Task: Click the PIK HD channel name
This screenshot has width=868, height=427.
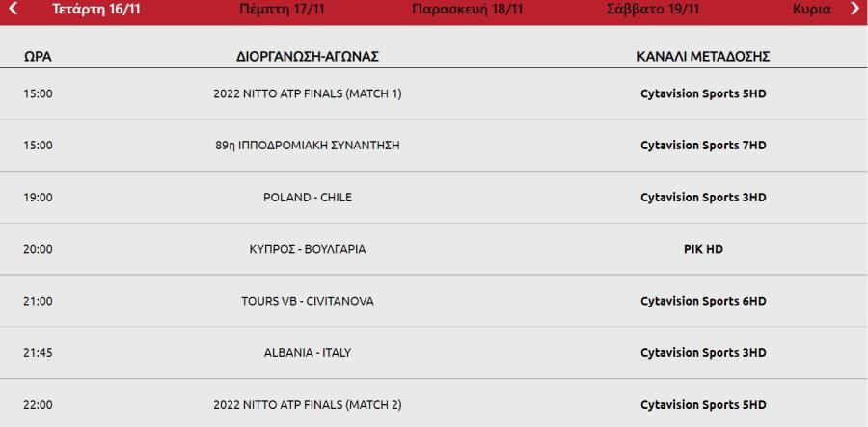Action: pyautogui.click(x=703, y=249)
